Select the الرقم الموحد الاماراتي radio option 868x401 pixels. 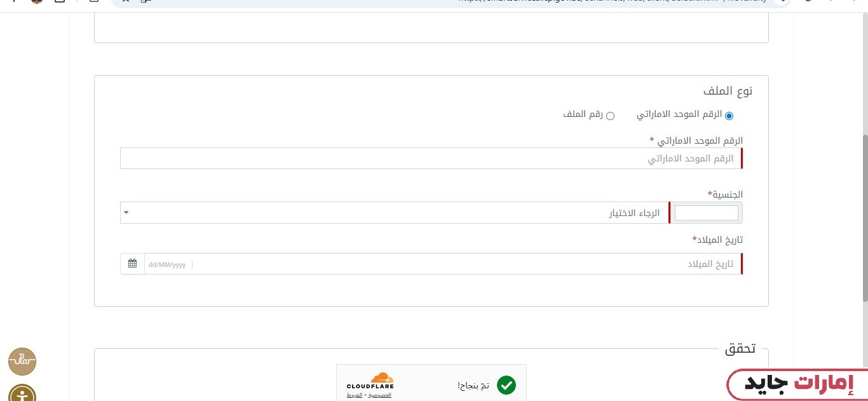pyautogui.click(x=729, y=116)
